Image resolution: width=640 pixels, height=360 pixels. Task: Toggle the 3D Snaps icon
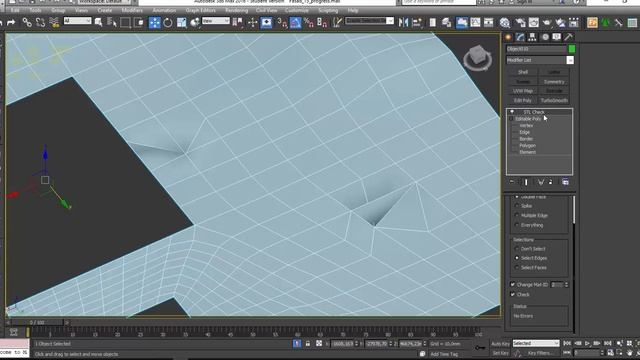click(x=282, y=23)
